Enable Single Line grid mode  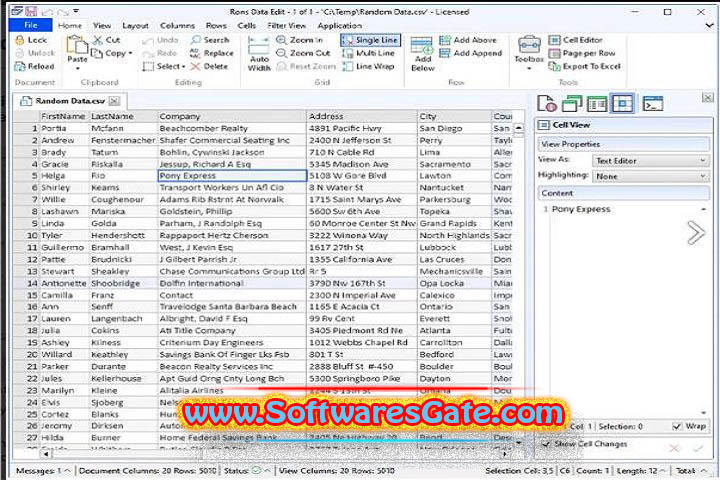click(x=370, y=40)
